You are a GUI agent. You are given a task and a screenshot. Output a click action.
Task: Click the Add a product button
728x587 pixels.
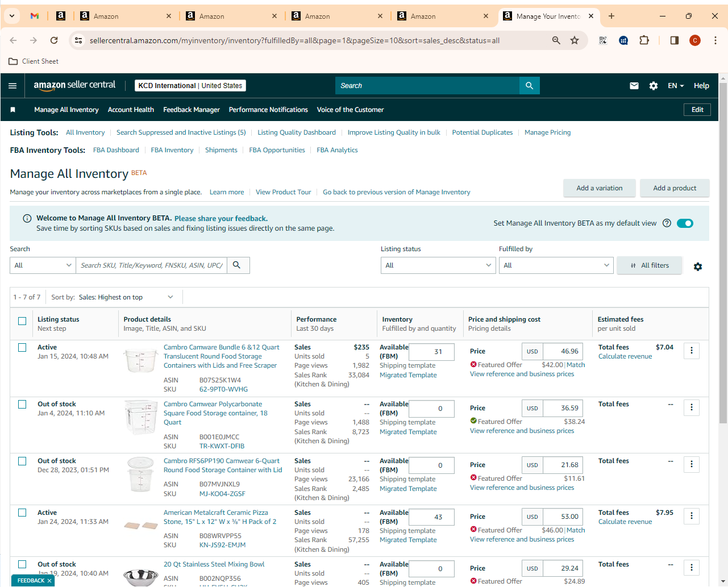pyautogui.click(x=675, y=188)
